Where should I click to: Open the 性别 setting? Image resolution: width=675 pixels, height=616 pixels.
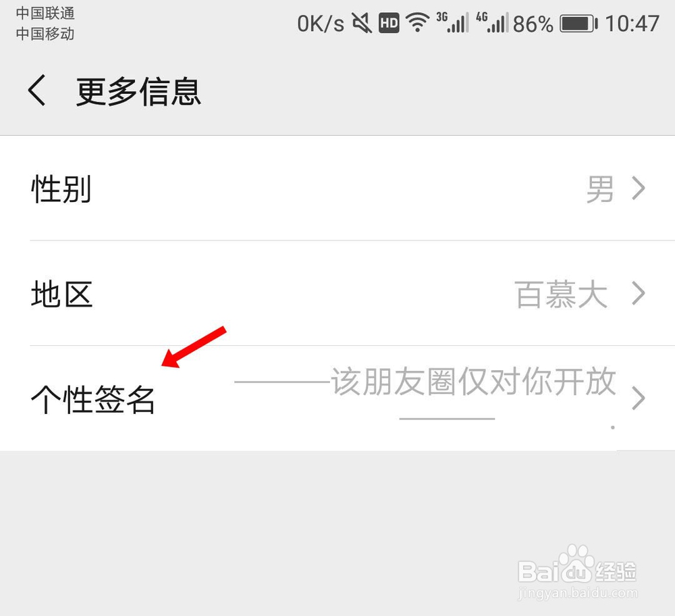click(337, 188)
